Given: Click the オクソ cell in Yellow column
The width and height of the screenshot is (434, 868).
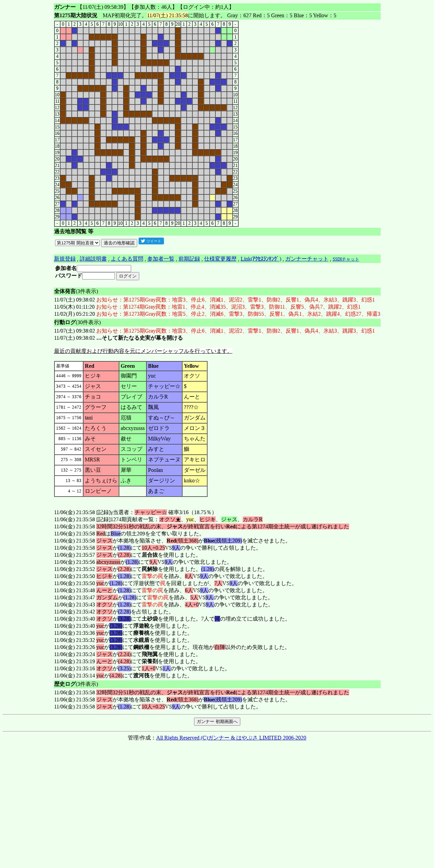Looking at the screenshot, I should click(195, 376).
